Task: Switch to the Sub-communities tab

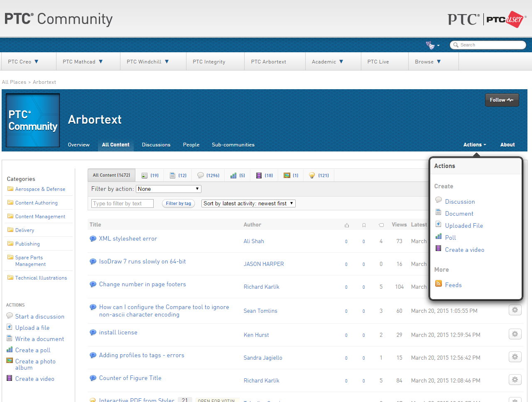Action: pyautogui.click(x=233, y=145)
